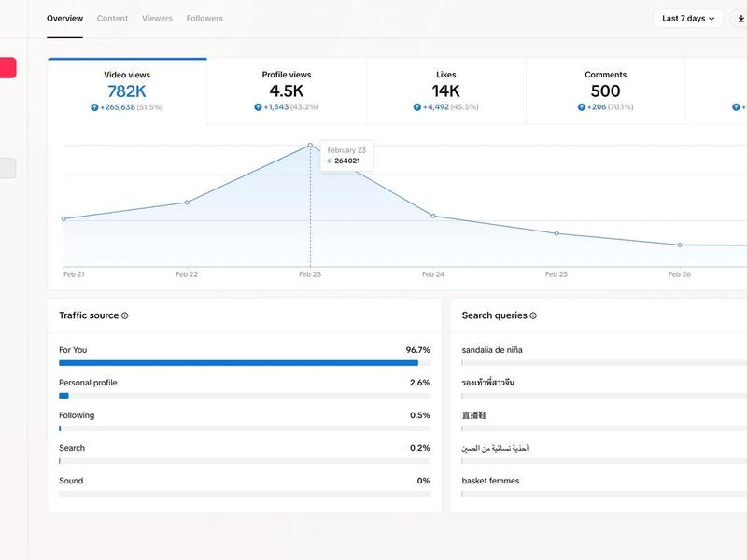Click the 'Following' traffic source label
Viewport: 747px width, 560px height.
[x=77, y=415]
